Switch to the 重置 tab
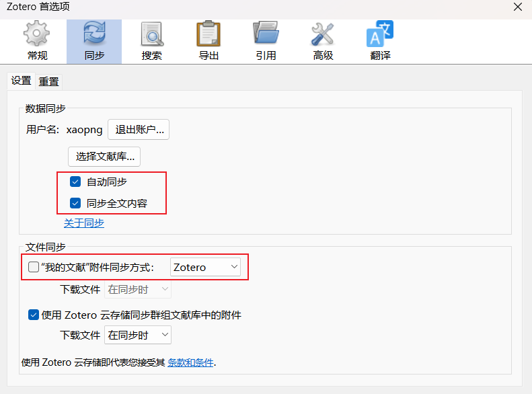 48,82
